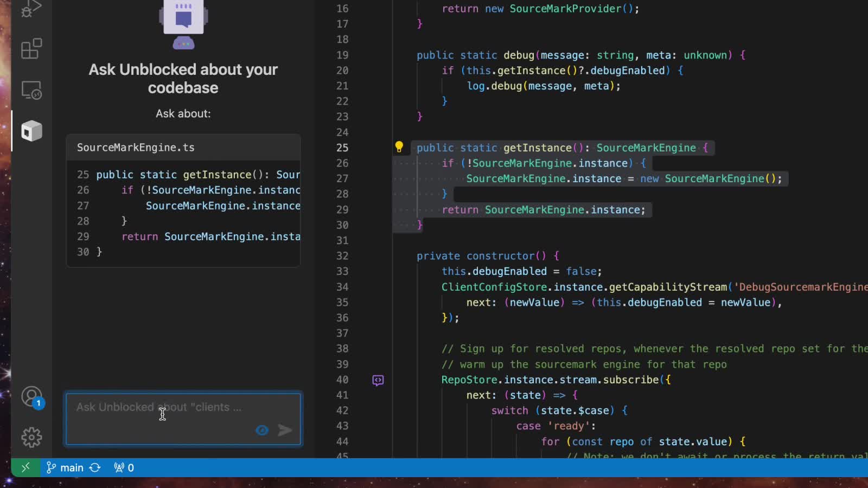Open the Extensions view
Viewport: 868px width, 488px height.
pos(31,49)
